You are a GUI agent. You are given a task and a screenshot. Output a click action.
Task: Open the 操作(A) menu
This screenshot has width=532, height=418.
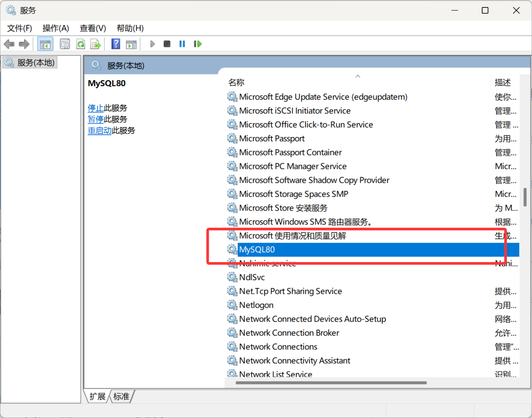click(x=55, y=28)
